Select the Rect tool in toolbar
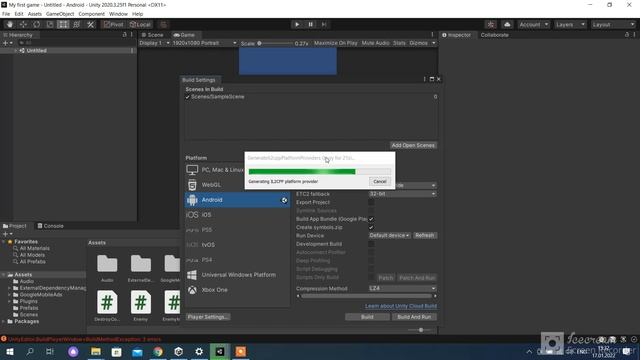The image size is (640, 360). (63, 24)
